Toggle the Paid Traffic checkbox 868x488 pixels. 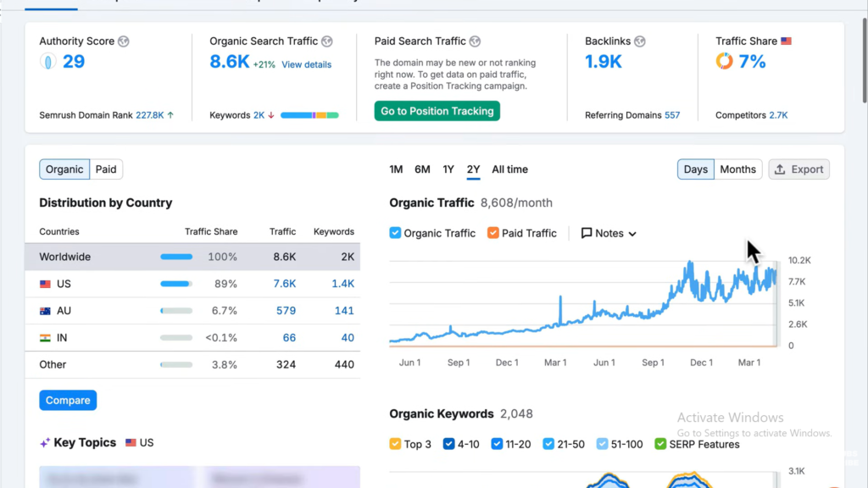pyautogui.click(x=493, y=233)
